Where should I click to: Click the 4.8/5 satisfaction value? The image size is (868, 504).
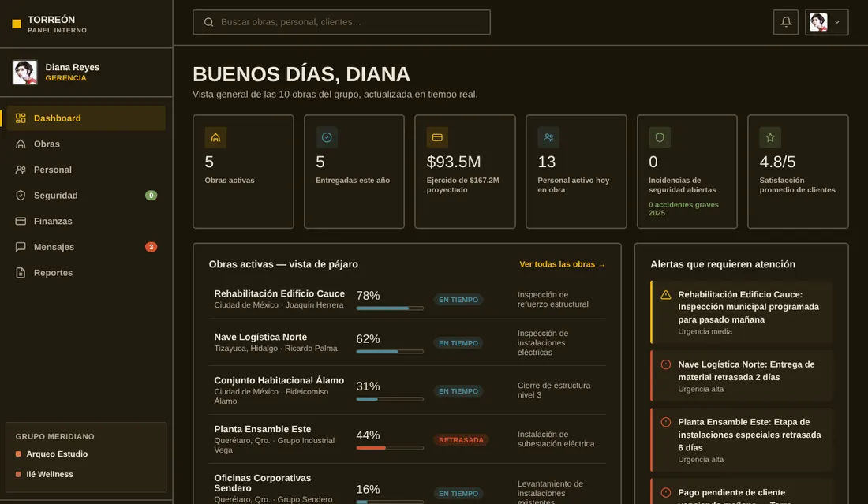(x=777, y=162)
